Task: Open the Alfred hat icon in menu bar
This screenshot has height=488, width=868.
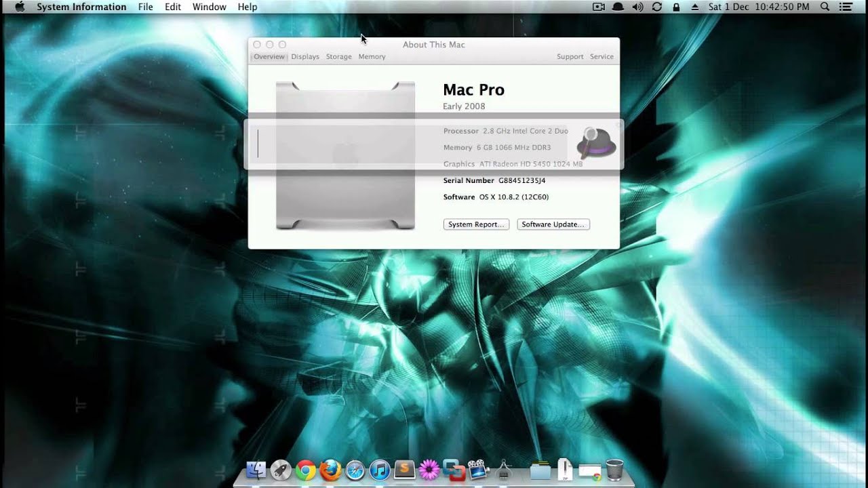Action: click(x=618, y=7)
